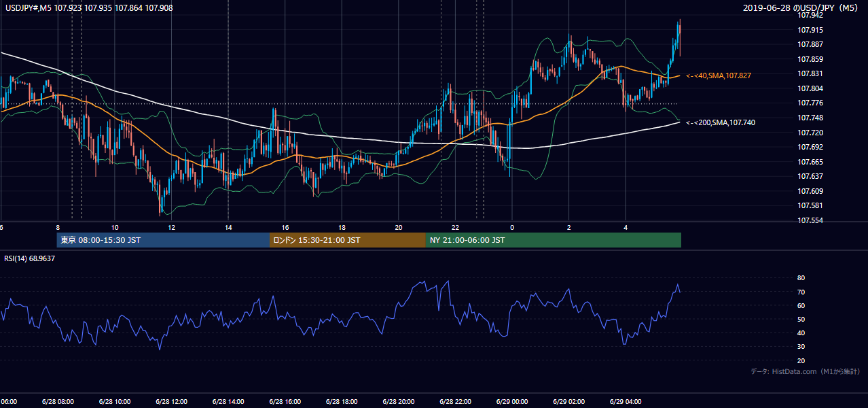Click hour tick 16 under price chart
Viewport: 868px width, 408px height.
(x=285, y=227)
